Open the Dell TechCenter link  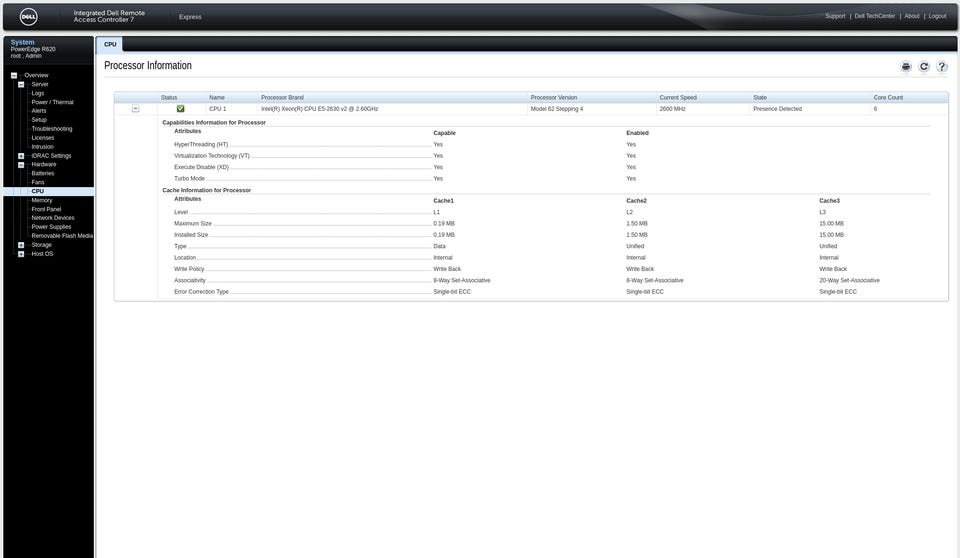pos(874,17)
